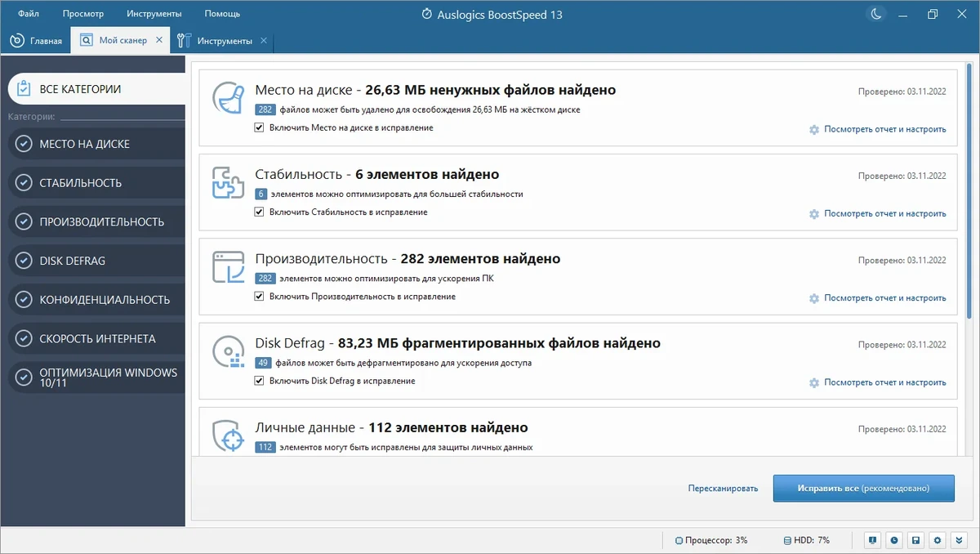Open the Инструменты menu in menu bar
980x554 pixels.
pyautogui.click(x=154, y=14)
